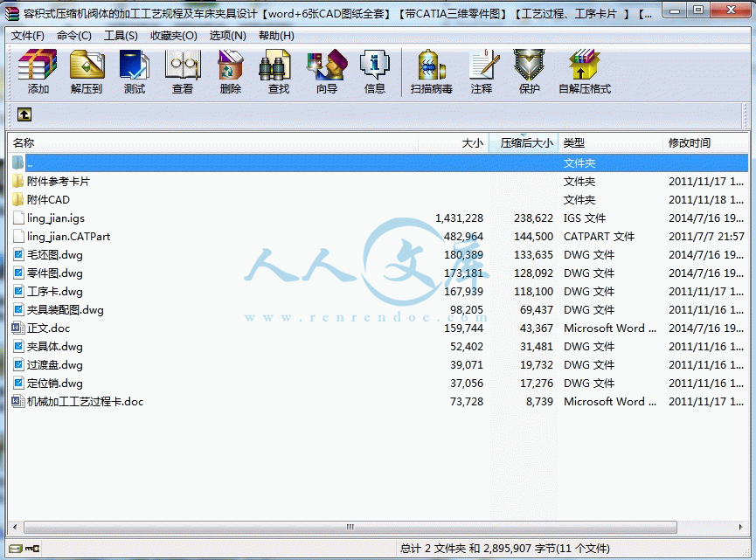The width and height of the screenshot is (756, 560).
Task: Select the file 夹具装配图.dwg
Action: [65, 310]
